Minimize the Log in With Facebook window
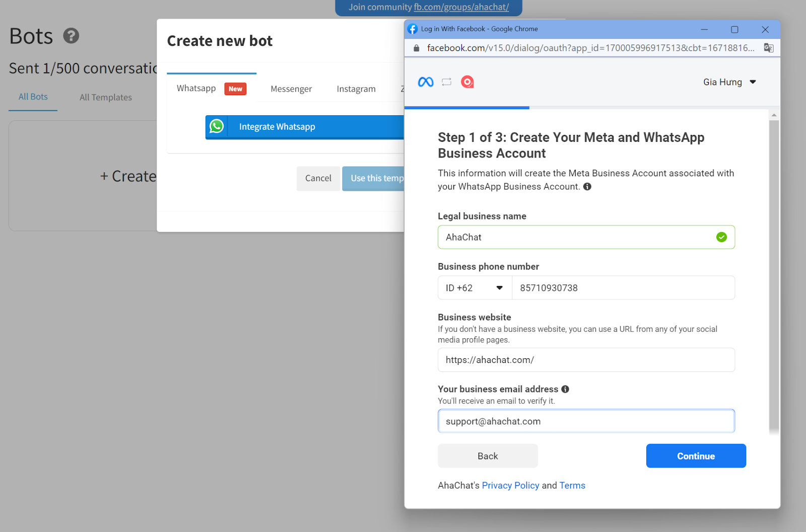 pos(704,29)
